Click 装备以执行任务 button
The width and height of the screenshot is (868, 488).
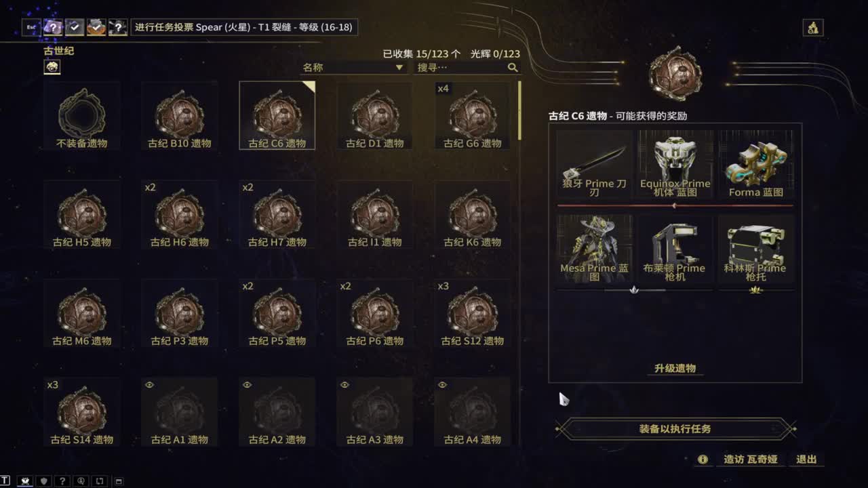click(x=675, y=429)
